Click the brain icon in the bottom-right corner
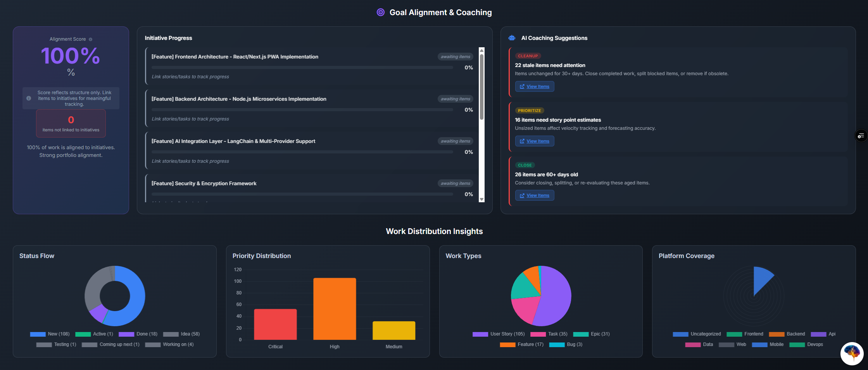The width and height of the screenshot is (868, 370). [x=852, y=353]
